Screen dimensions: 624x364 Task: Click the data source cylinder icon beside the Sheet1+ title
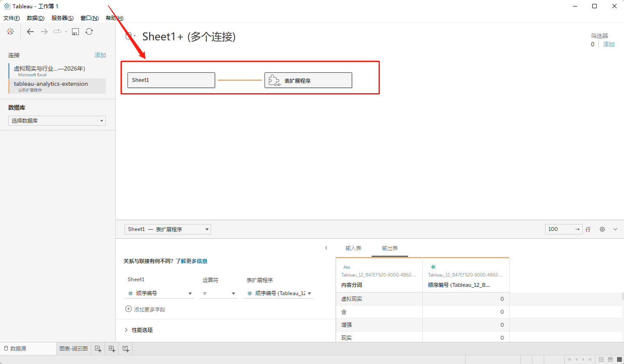tap(128, 36)
